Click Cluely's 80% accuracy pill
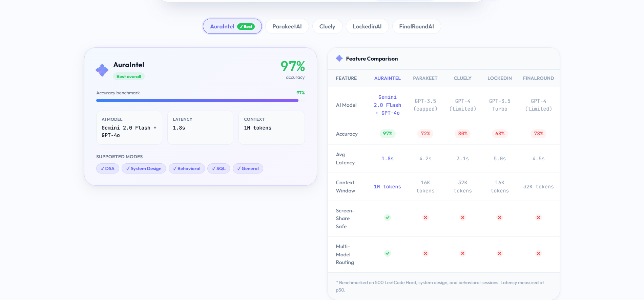644x300 pixels. coord(463,134)
